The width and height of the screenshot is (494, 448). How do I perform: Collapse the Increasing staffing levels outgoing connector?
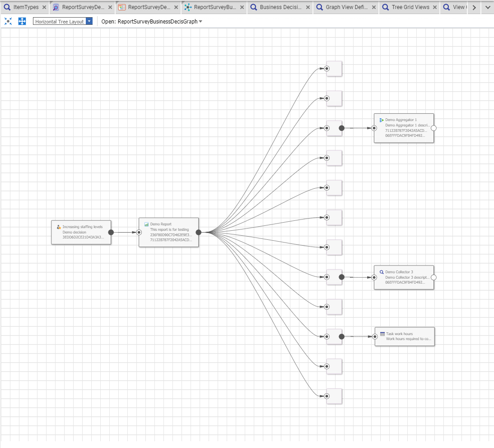tap(111, 232)
